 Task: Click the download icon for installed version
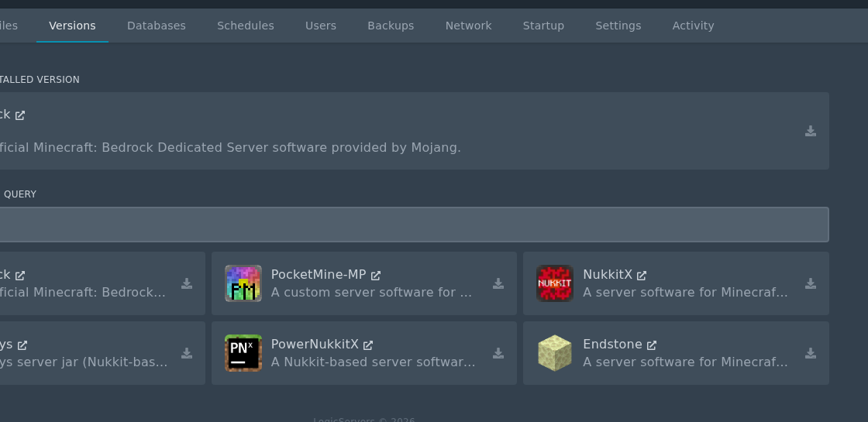[x=811, y=131]
